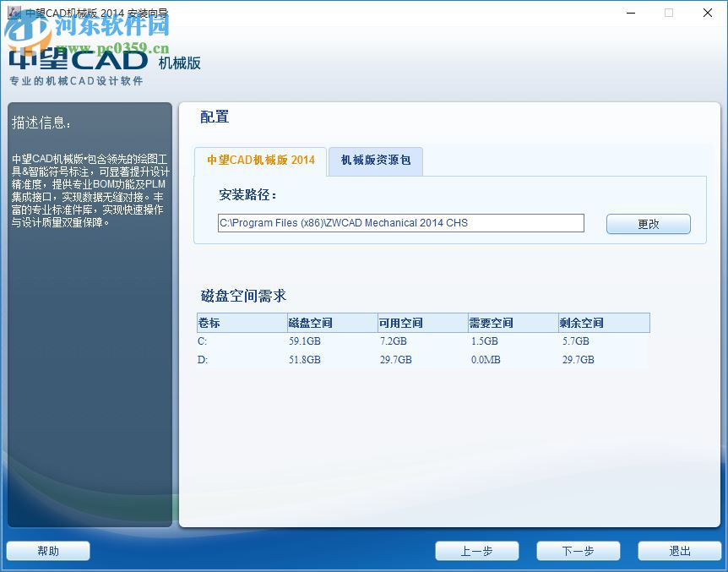The width and height of the screenshot is (728, 572).
Task: Switch to the 机械版资源包 tab
Action: pos(374,161)
